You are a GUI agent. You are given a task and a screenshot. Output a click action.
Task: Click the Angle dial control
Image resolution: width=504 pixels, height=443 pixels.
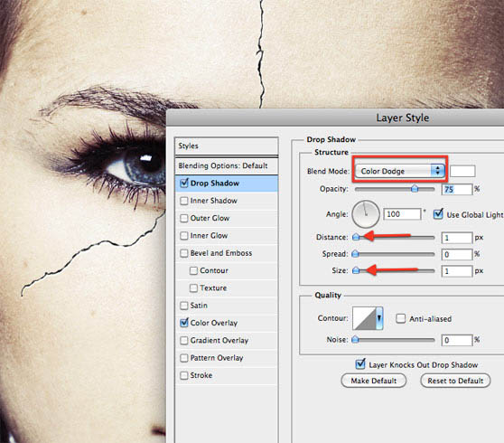366,214
